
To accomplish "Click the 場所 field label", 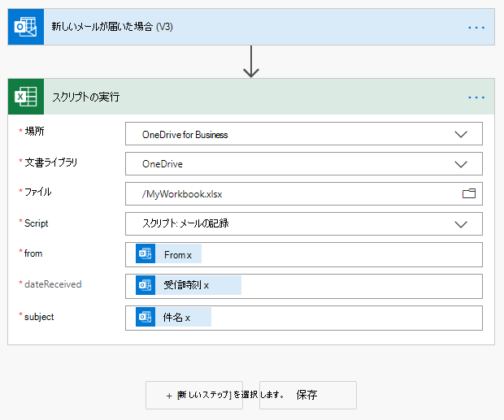I will coord(34,132).
